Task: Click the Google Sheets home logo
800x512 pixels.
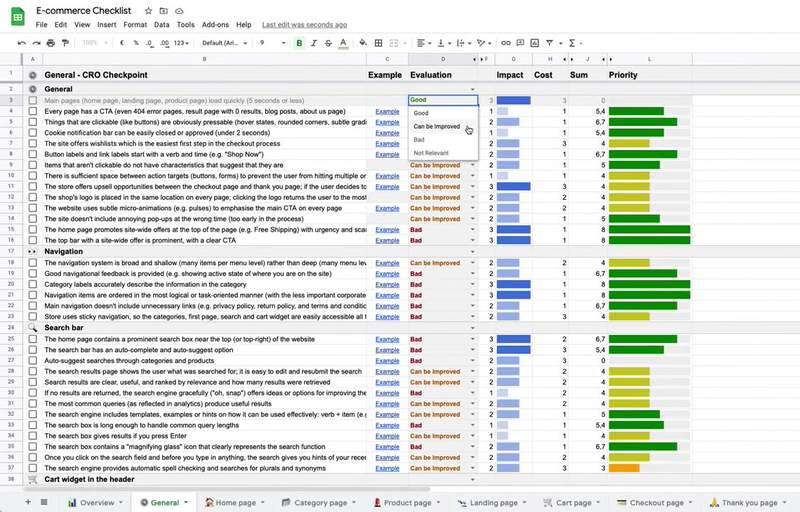Action: coord(18,17)
